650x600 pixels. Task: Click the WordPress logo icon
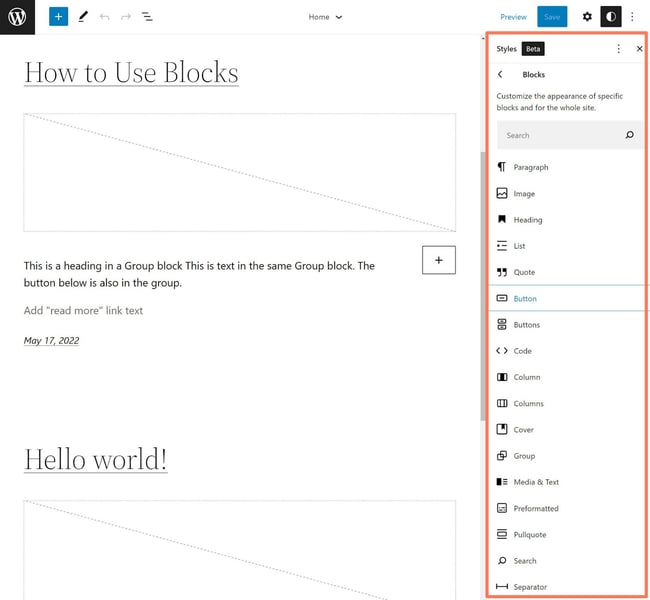click(17, 17)
